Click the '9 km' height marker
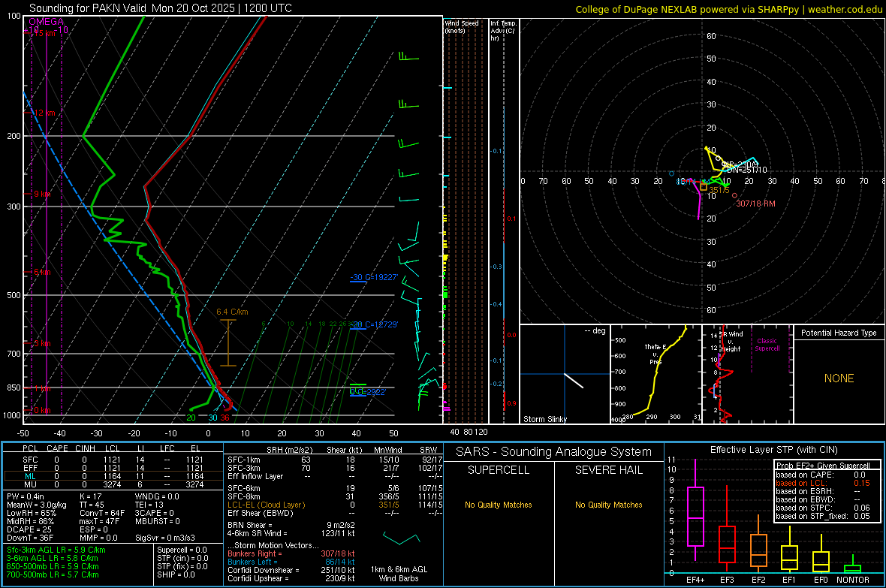 coord(42,194)
